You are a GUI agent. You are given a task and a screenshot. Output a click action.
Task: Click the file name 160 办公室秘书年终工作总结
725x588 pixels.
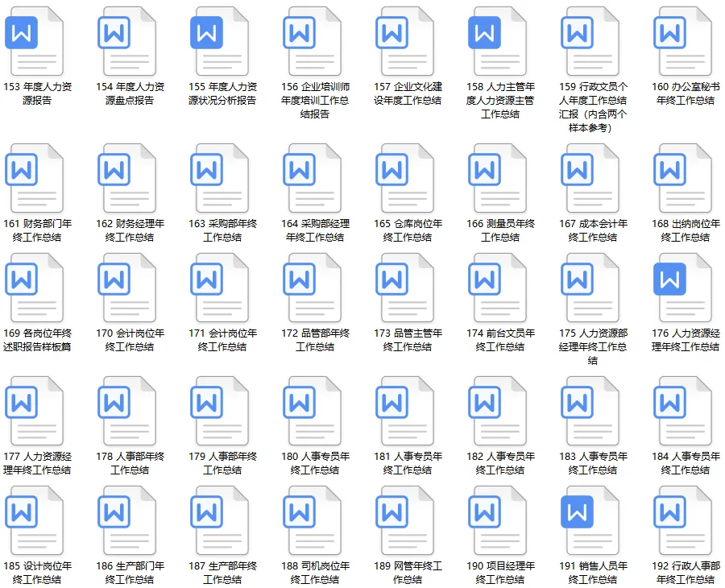pos(686,93)
